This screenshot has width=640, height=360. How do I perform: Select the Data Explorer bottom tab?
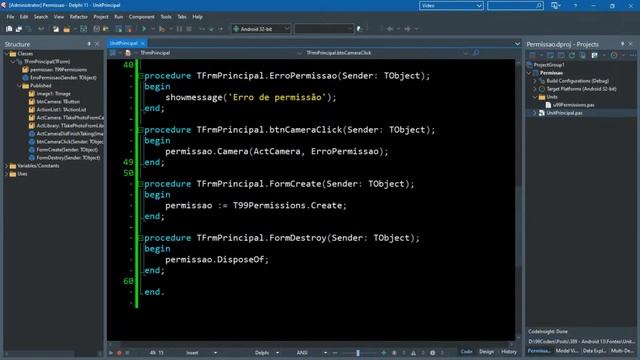pos(594,351)
